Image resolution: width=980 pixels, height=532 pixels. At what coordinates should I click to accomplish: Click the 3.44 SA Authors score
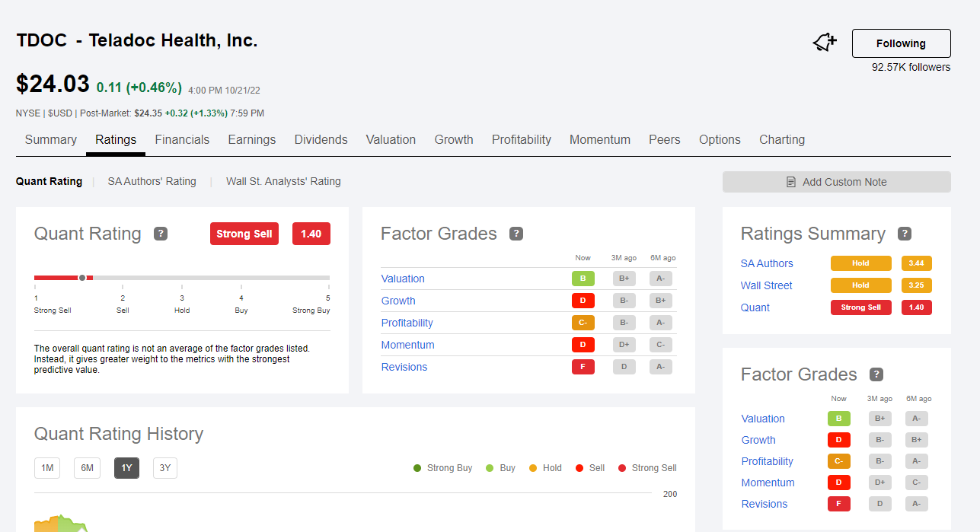click(x=917, y=263)
